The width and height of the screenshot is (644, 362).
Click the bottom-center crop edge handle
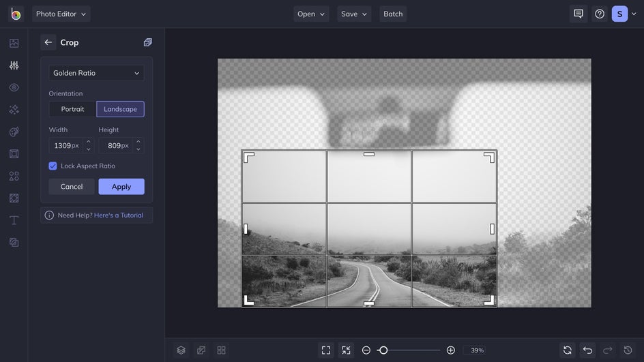(x=369, y=304)
